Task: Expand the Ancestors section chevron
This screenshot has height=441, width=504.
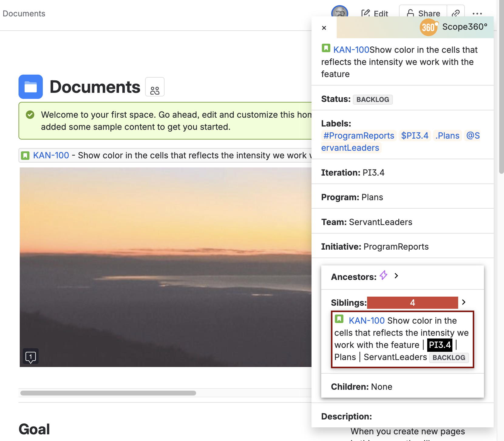Action: (x=396, y=276)
